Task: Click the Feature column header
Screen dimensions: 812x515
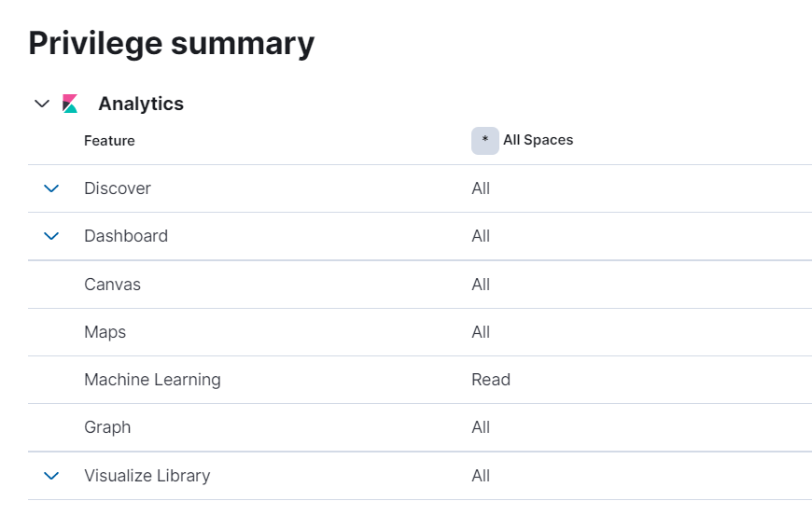Action: (x=109, y=141)
